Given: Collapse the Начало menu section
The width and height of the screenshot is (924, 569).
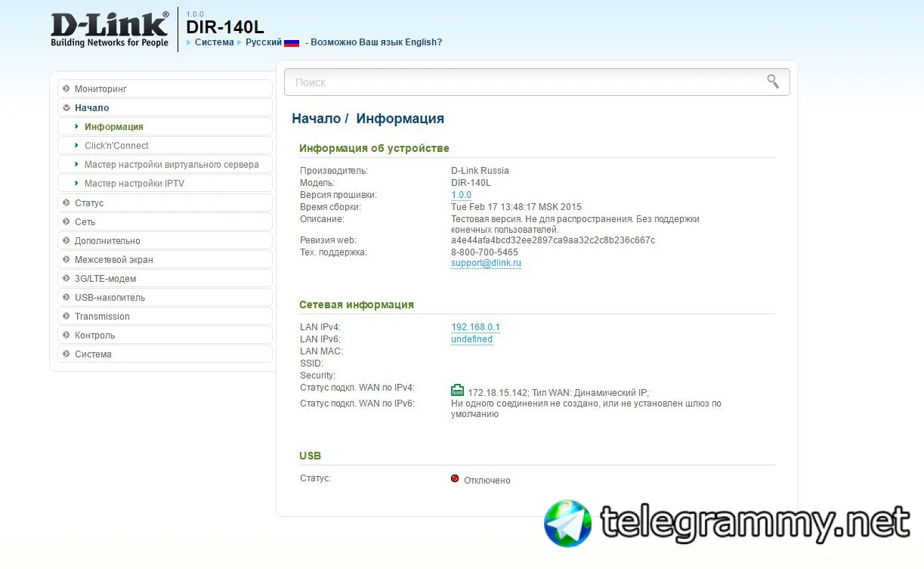Looking at the screenshot, I should pyautogui.click(x=165, y=108).
